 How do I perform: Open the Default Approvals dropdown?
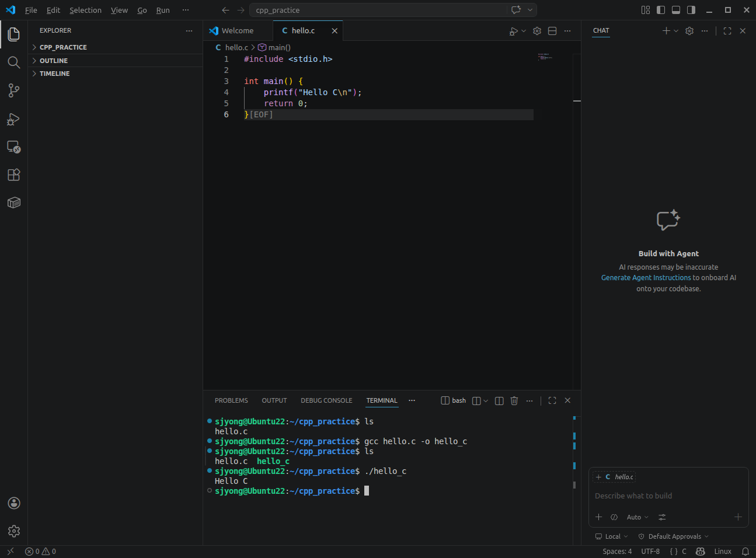pyautogui.click(x=673, y=536)
